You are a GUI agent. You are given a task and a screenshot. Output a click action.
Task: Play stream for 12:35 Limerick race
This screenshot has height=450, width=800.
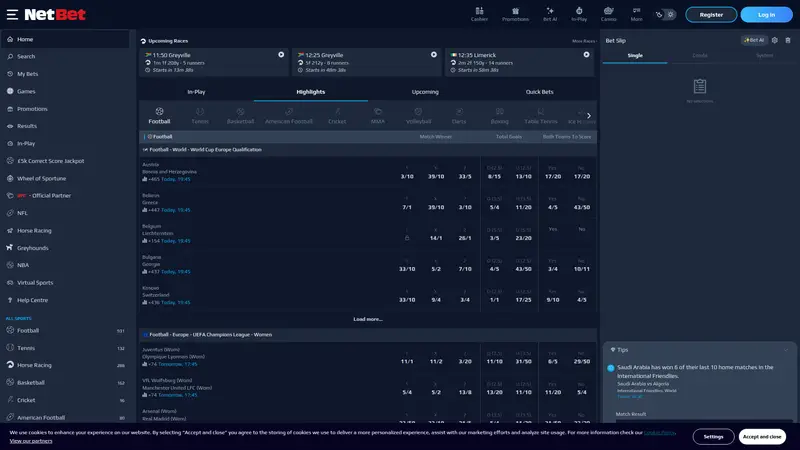(x=586, y=55)
